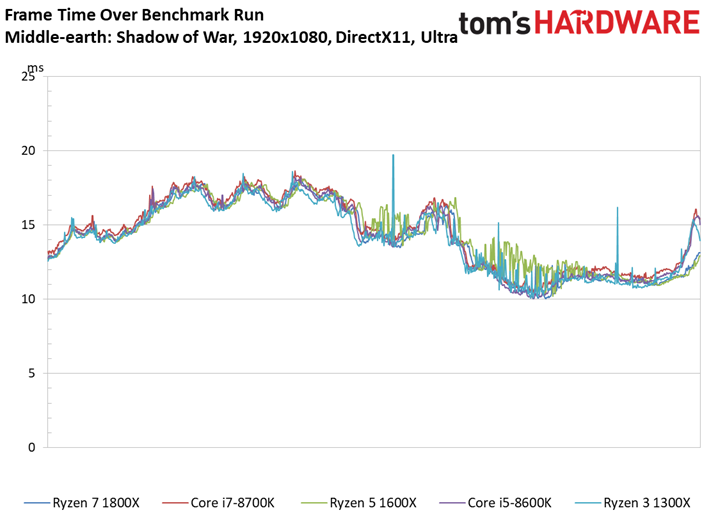Click the red Core i7-8700K legend line

pos(175,503)
